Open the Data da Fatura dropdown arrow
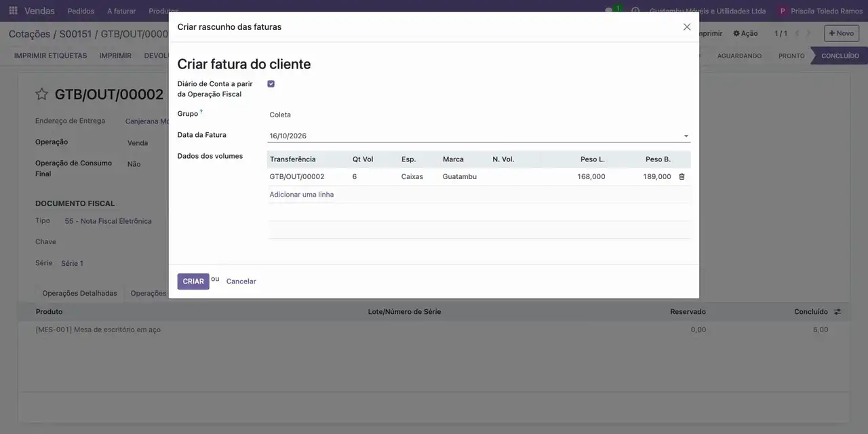The image size is (868, 434). tap(686, 136)
